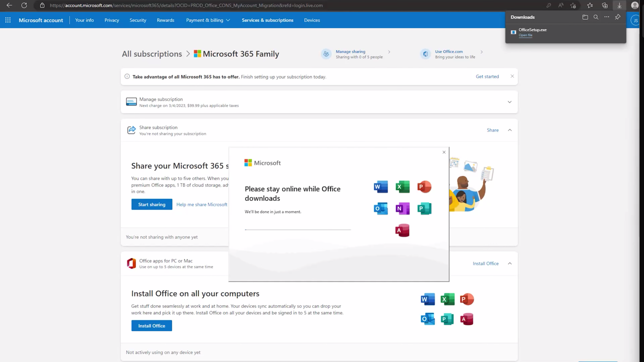Switch to the Devices navigation tab

coord(312,20)
